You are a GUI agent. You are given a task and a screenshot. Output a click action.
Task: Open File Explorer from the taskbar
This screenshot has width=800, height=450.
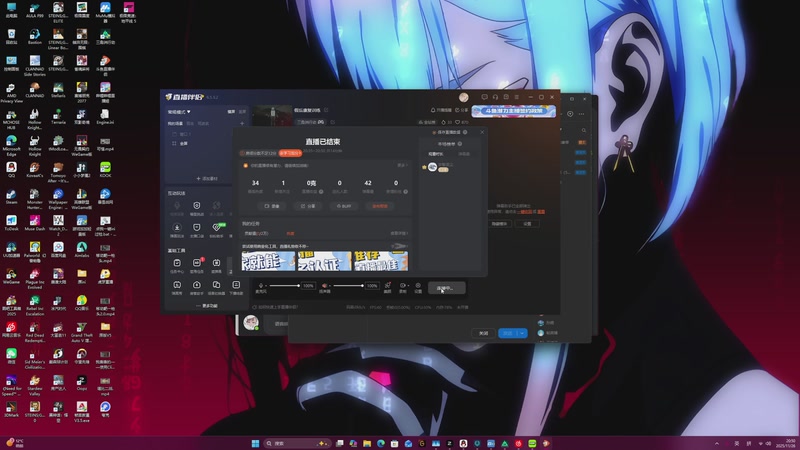(367, 443)
